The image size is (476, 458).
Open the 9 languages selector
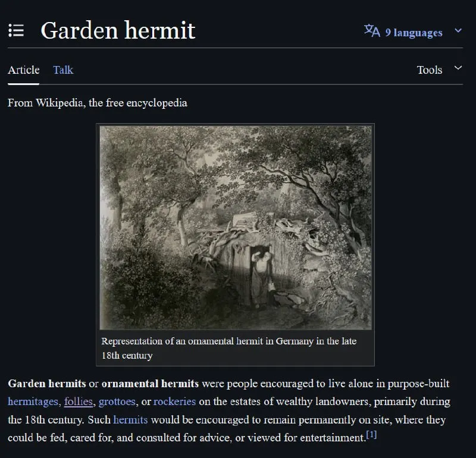(x=414, y=33)
